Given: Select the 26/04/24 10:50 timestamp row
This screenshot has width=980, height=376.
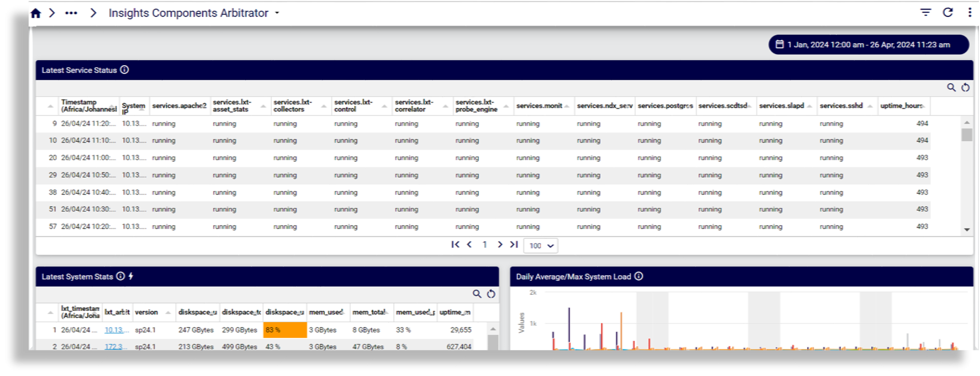Looking at the screenshot, I should pyautogui.click(x=88, y=175).
